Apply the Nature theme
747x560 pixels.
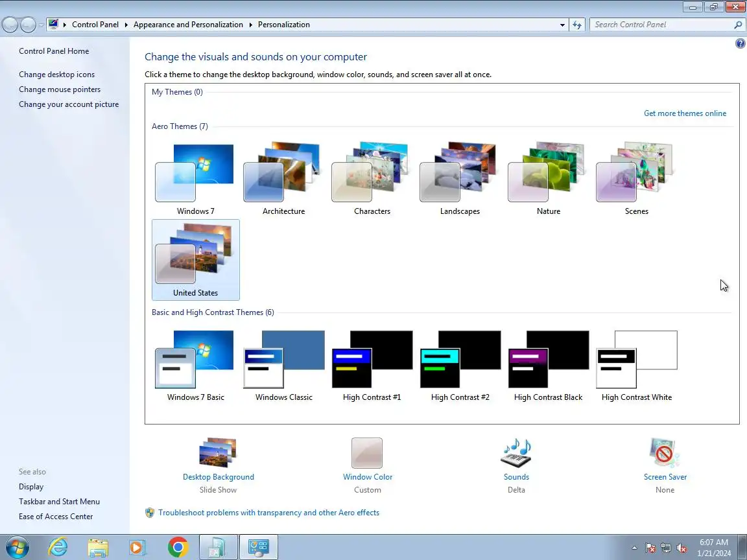(548, 178)
